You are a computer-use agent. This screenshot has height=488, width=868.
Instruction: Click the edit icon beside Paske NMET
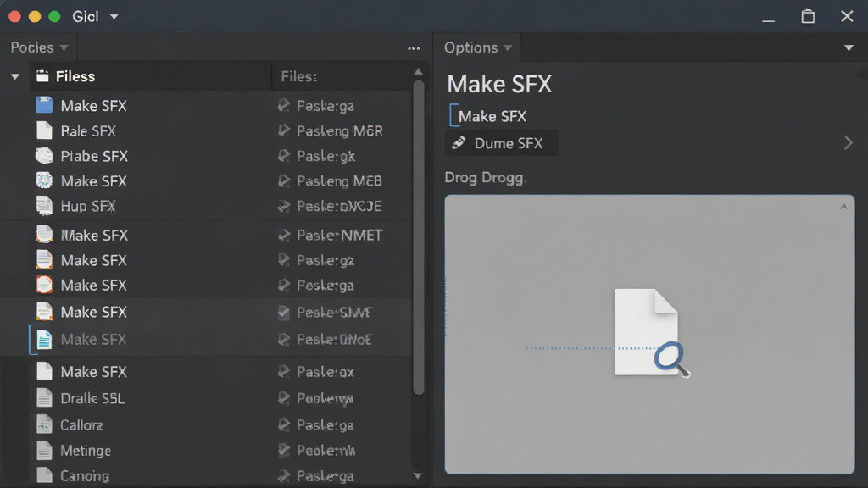pos(283,236)
